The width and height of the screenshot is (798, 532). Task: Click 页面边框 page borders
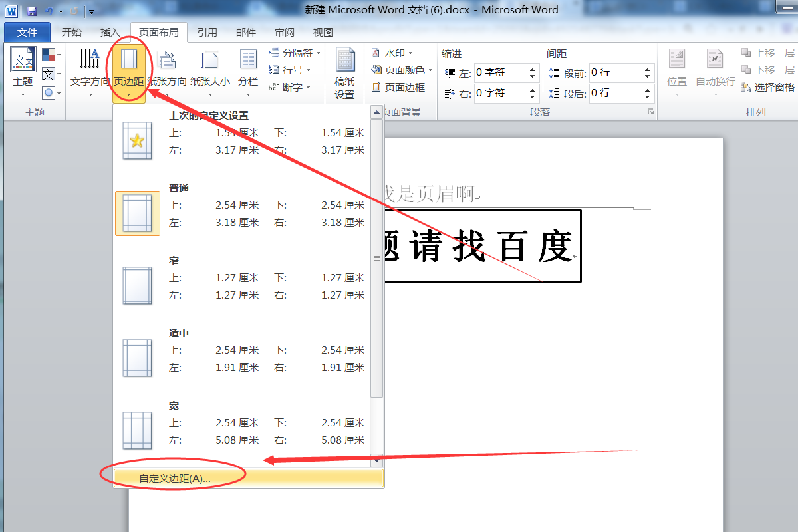click(398, 87)
